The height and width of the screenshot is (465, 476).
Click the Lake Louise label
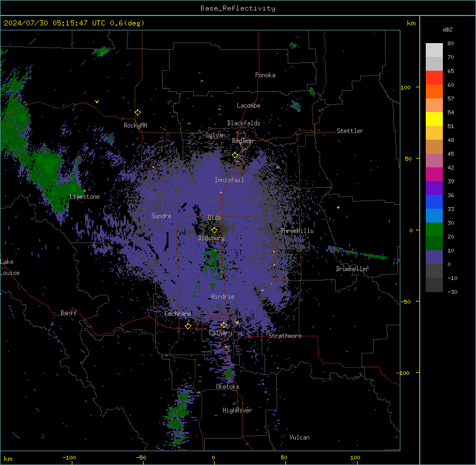(x=10, y=267)
